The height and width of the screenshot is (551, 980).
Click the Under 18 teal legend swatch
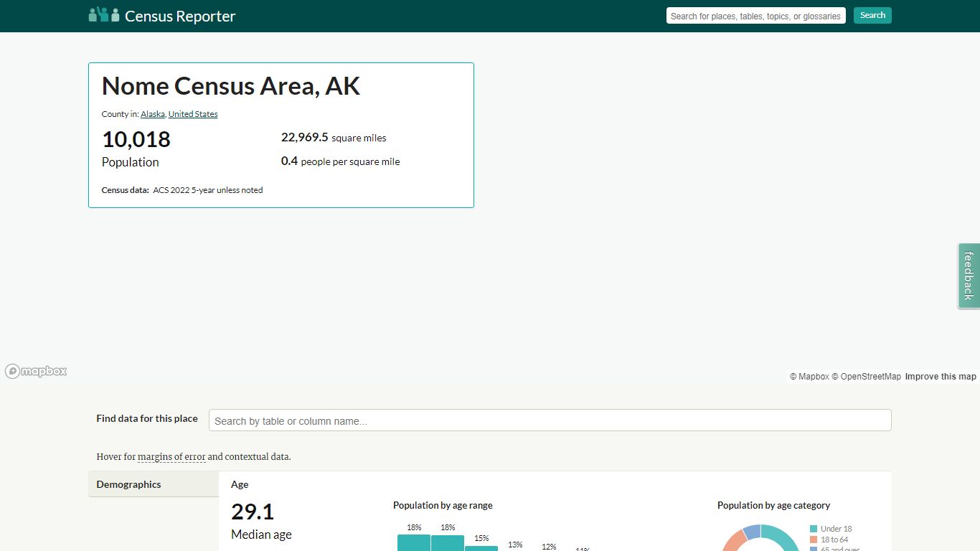coord(814,529)
